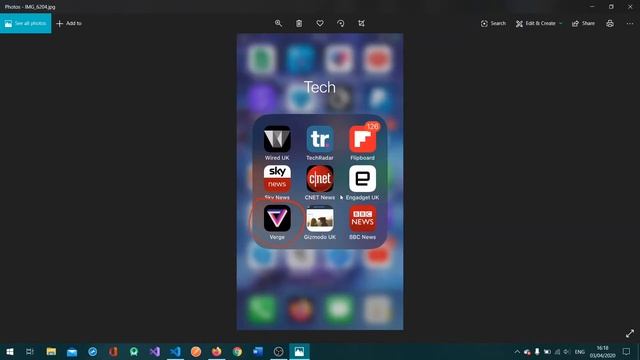Open File Explorer from the taskbar
This screenshot has width=640, height=360.
click(x=51, y=351)
